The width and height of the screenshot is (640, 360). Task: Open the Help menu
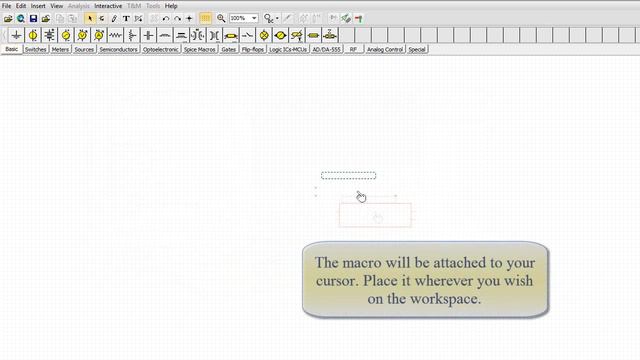pos(171,6)
